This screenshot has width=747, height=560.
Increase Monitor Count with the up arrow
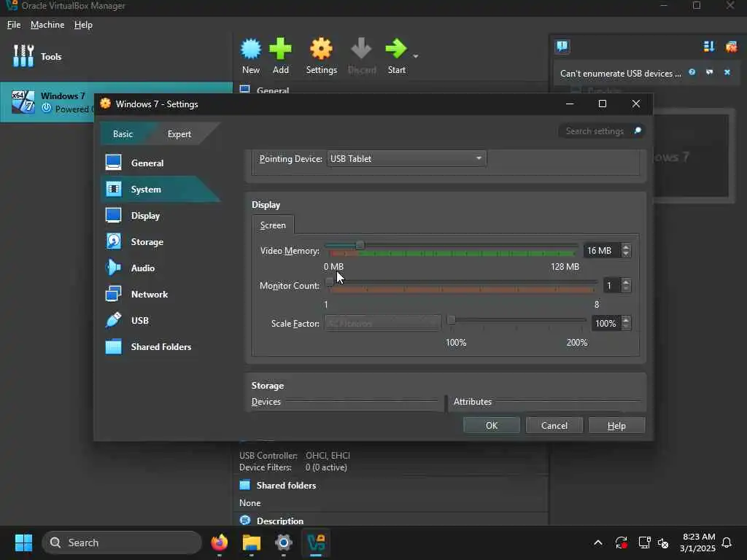coord(626,282)
